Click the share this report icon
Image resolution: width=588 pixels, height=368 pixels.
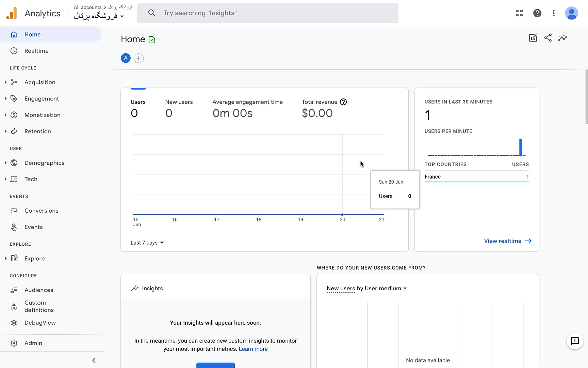coord(548,37)
